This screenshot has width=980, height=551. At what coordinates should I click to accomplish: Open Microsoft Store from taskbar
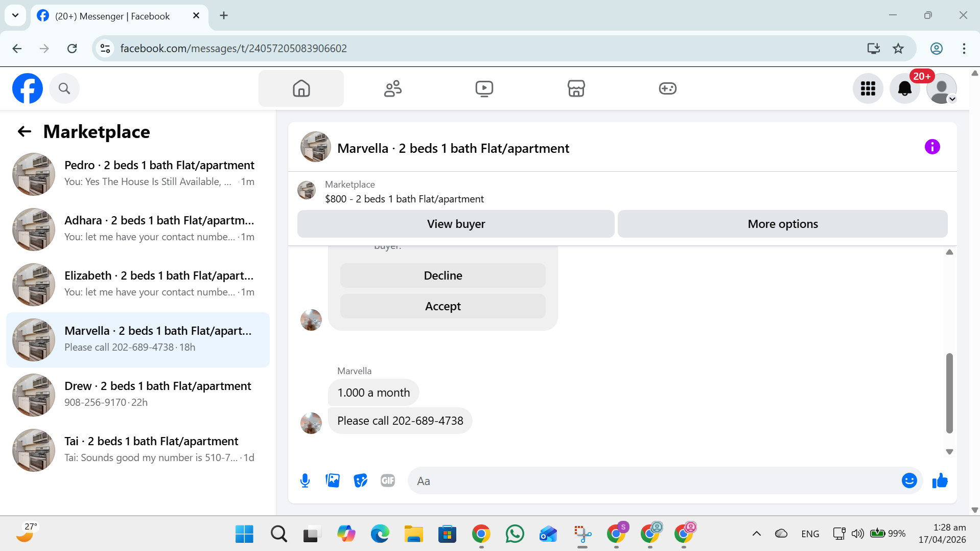coord(447,534)
